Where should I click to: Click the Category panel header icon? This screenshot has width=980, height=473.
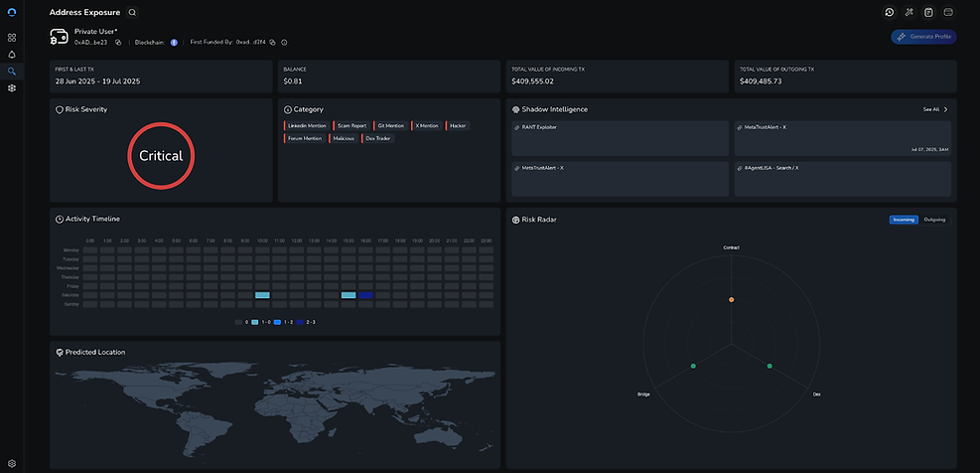[x=288, y=109]
